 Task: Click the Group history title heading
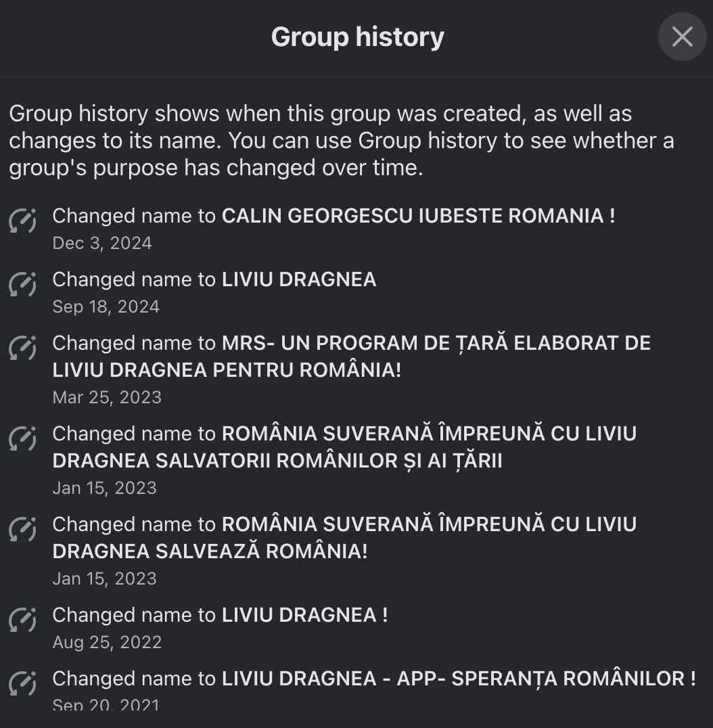click(x=357, y=37)
